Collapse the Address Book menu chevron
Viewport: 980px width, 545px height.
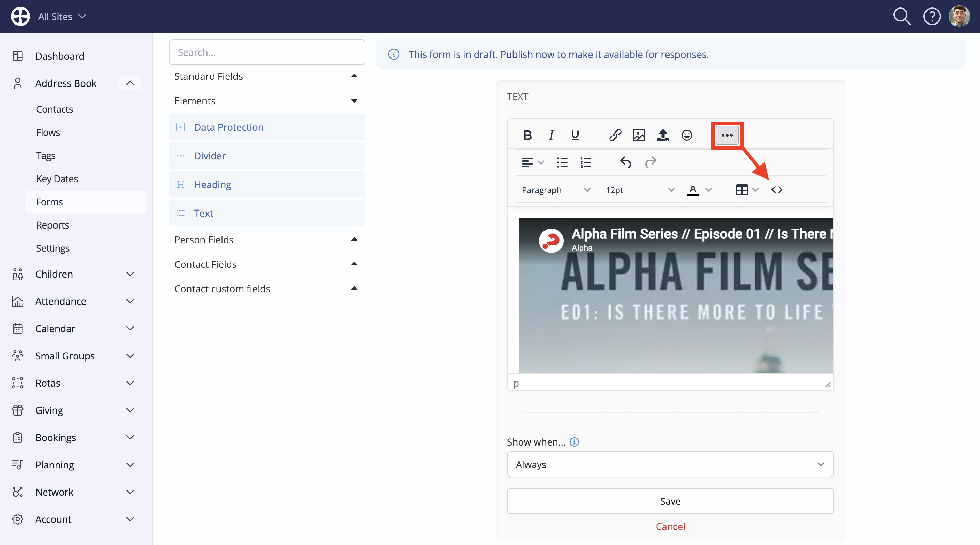point(130,83)
